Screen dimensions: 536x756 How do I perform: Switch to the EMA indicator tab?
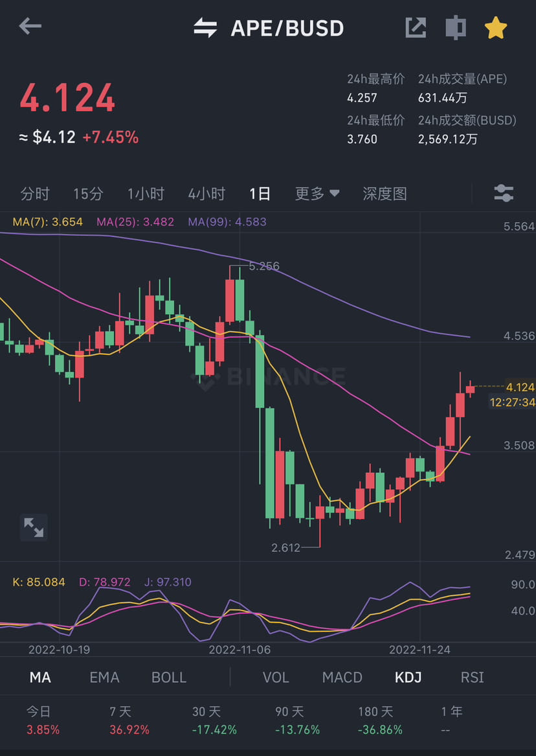point(104,677)
